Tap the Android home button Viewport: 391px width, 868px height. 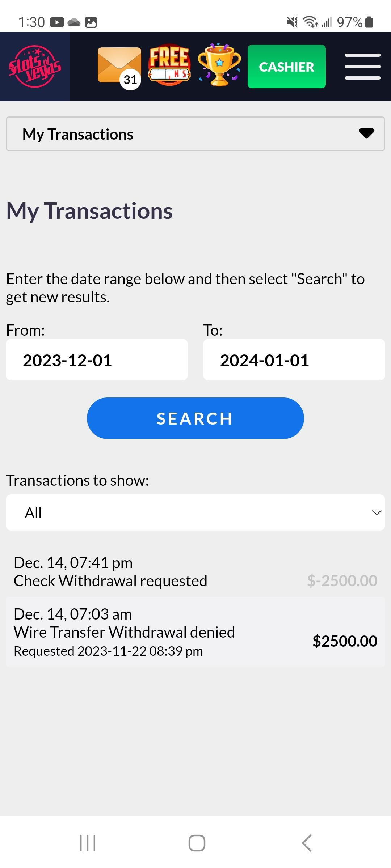click(197, 843)
